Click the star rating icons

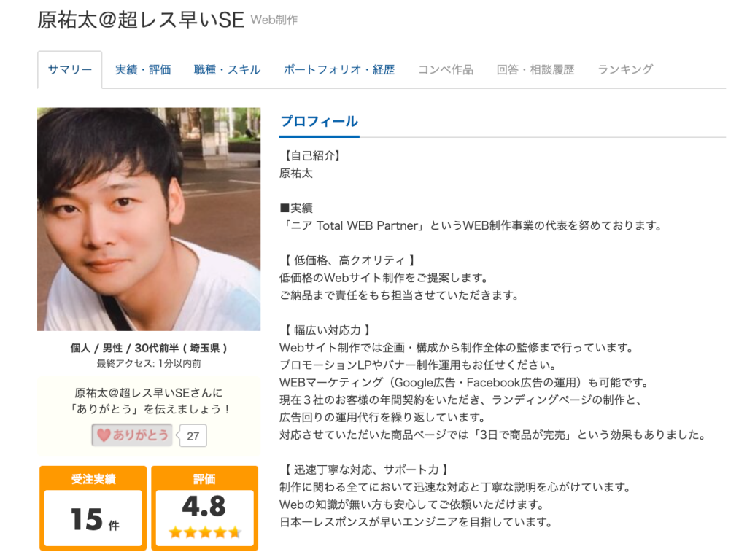(205, 532)
